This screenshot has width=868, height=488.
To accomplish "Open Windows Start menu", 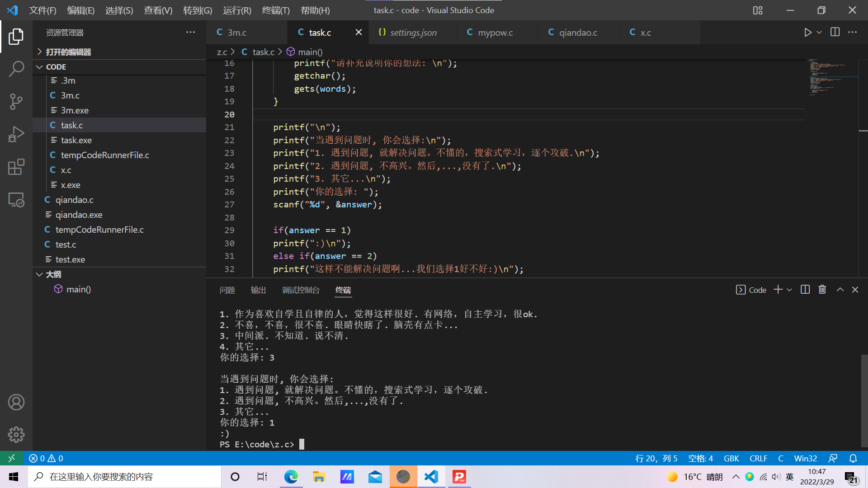I will pos(14,477).
